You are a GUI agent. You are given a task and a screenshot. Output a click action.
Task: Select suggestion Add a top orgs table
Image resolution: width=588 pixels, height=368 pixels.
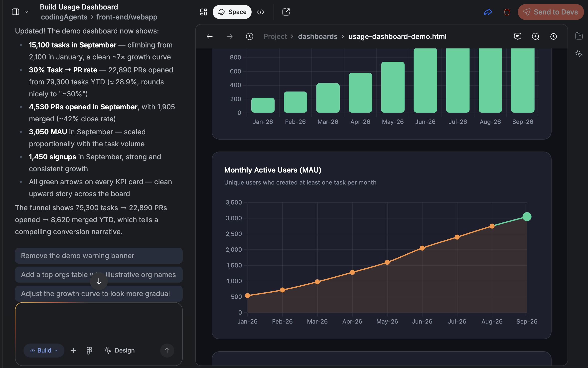(x=99, y=275)
